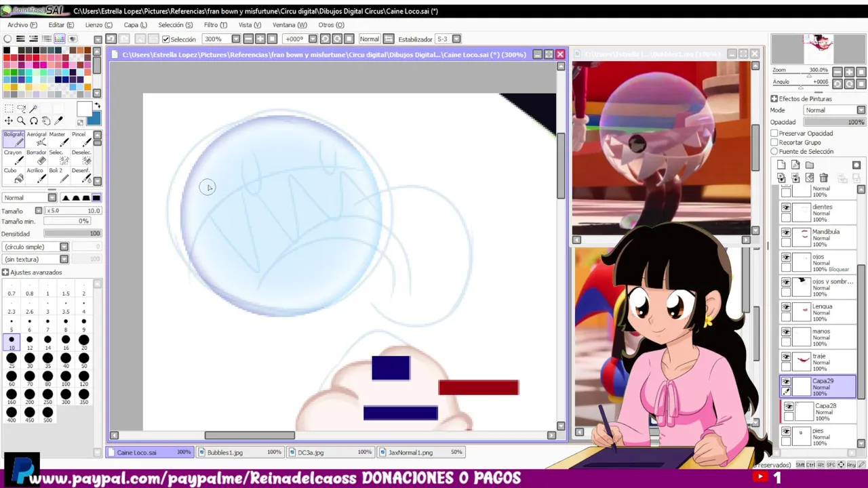Choose the lasso selection tool
868x488 pixels.
point(21,109)
